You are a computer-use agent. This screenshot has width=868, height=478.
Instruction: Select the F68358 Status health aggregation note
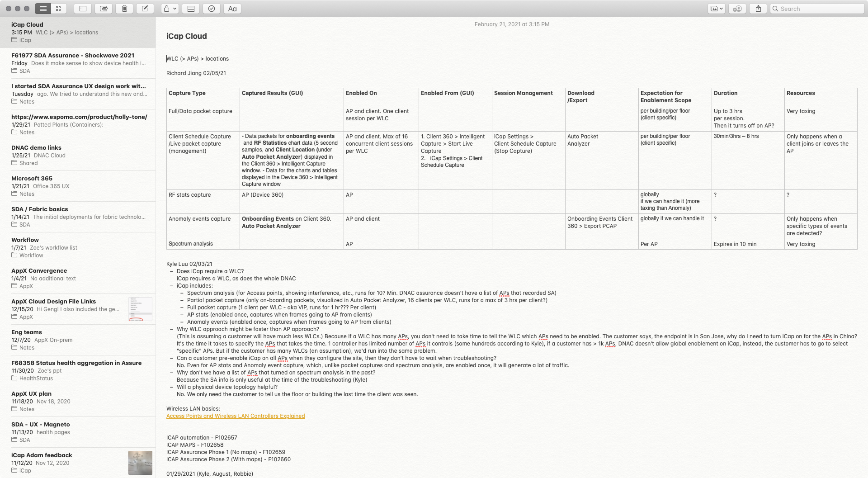click(78, 371)
